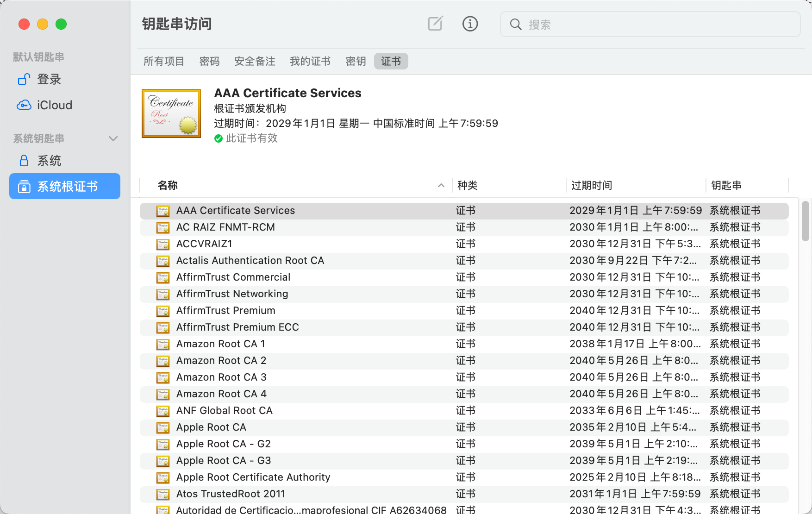Click 证书 kind cell of ACCVRAIZ1 row
The width and height of the screenshot is (812, 514).
(x=466, y=244)
